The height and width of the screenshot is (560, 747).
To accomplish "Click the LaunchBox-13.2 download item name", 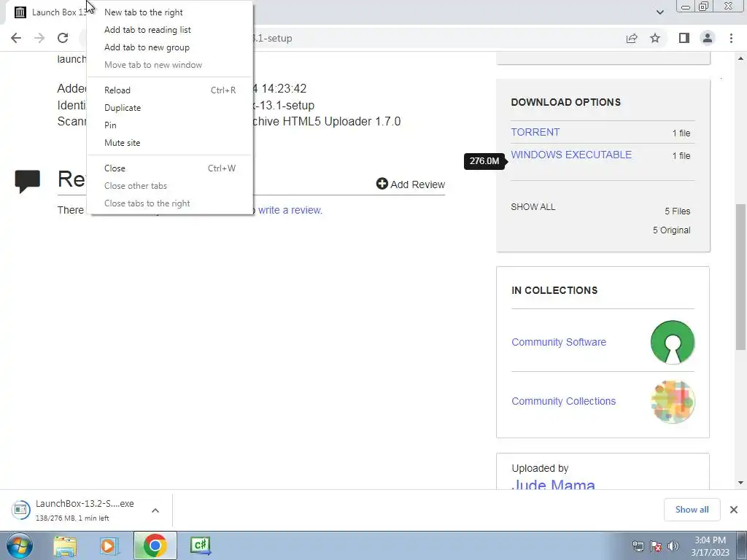I will pyautogui.click(x=85, y=503).
